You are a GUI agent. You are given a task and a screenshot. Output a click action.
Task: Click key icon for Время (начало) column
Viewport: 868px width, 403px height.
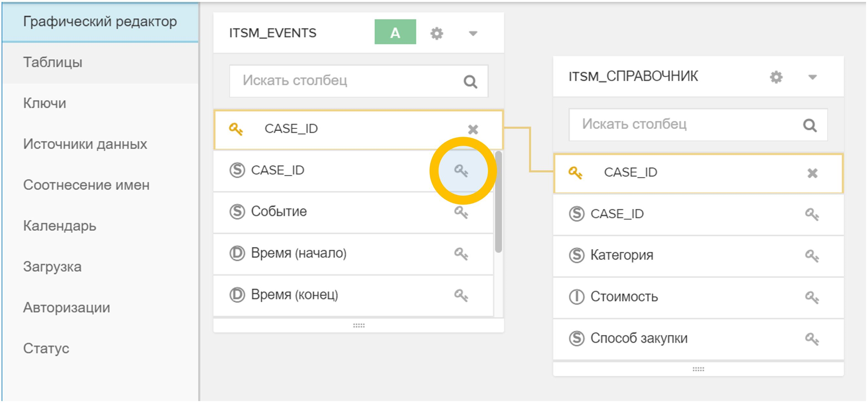click(x=460, y=254)
